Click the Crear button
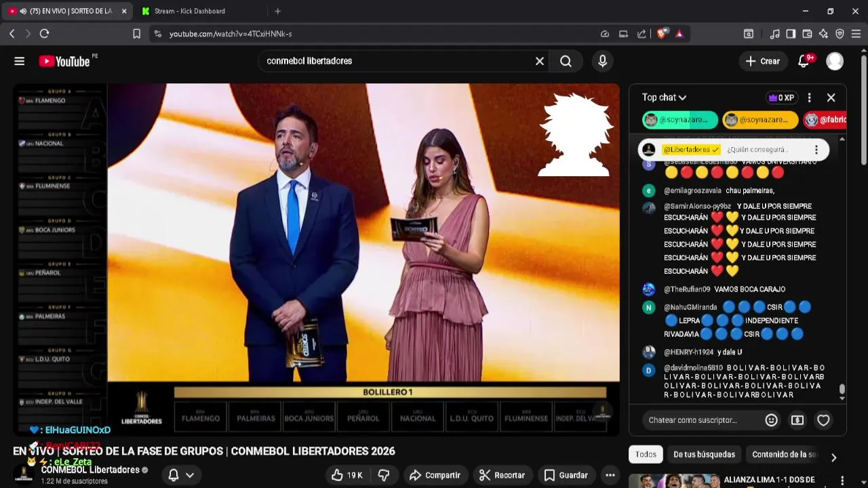The width and height of the screenshot is (868, 488). pos(764,61)
